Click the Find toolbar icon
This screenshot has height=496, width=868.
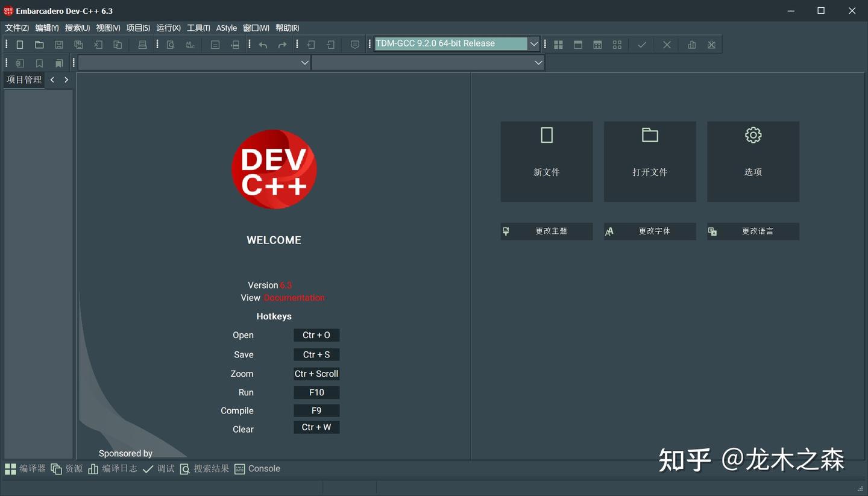pos(170,44)
